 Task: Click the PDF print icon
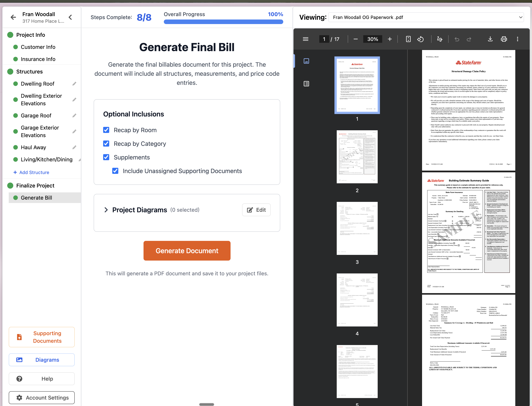pos(504,39)
